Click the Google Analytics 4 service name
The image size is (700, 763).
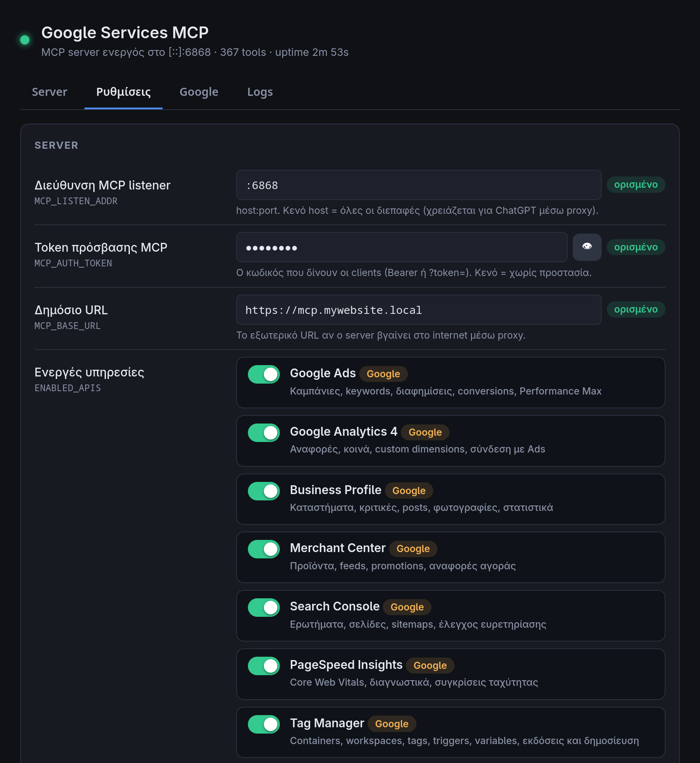coord(344,432)
